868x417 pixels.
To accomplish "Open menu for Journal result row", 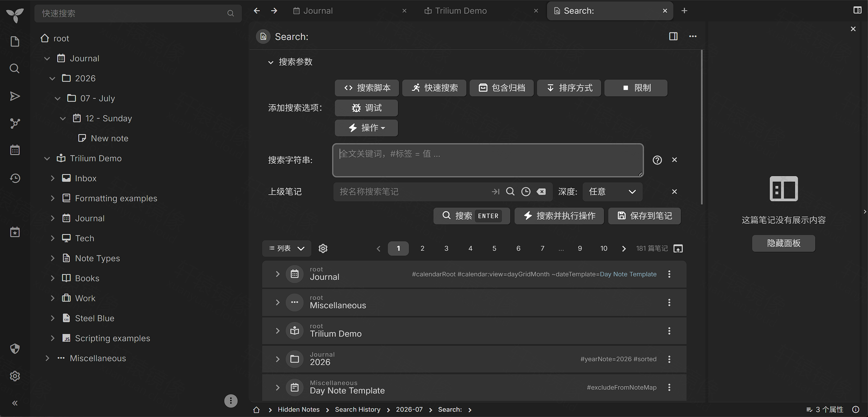I will click(669, 274).
